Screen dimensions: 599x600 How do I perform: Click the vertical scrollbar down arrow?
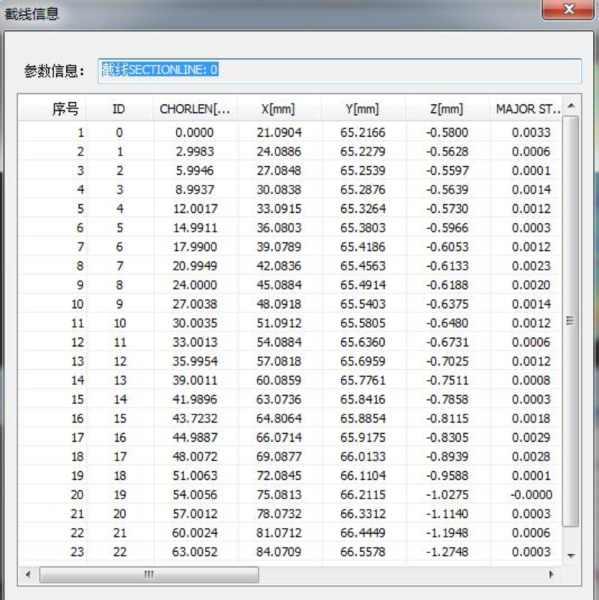click(x=571, y=555)
